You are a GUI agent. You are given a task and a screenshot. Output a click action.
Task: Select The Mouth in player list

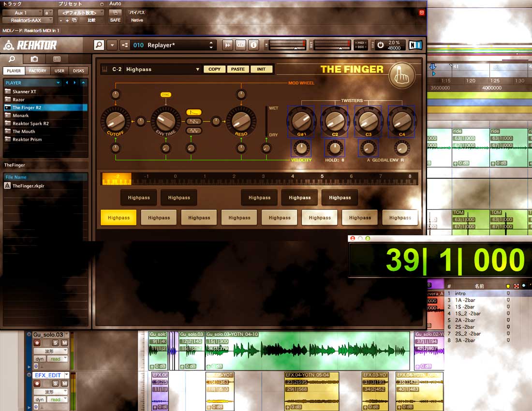point(46,131)
